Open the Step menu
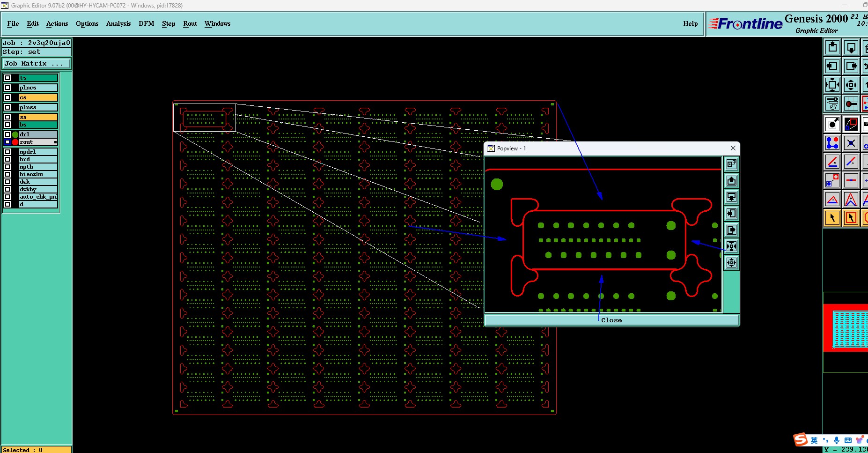The image size is (868, 453). pyautogui.click(x=169, y=23)
